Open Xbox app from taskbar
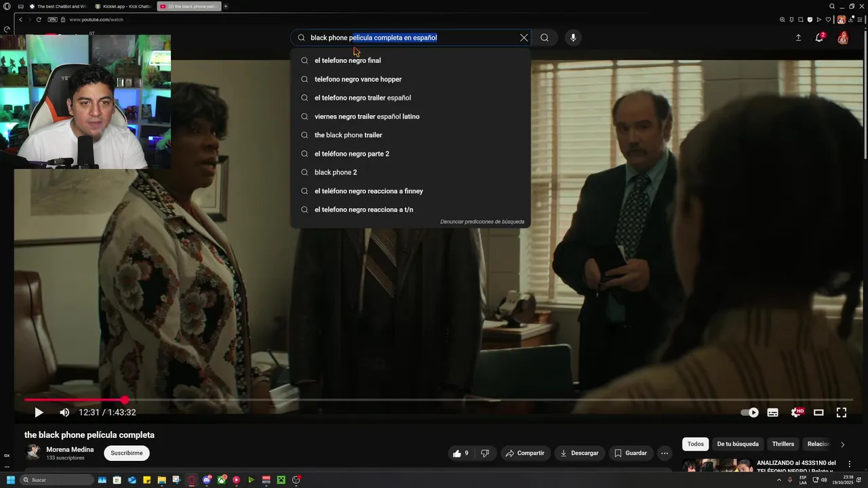 (222, 480)
